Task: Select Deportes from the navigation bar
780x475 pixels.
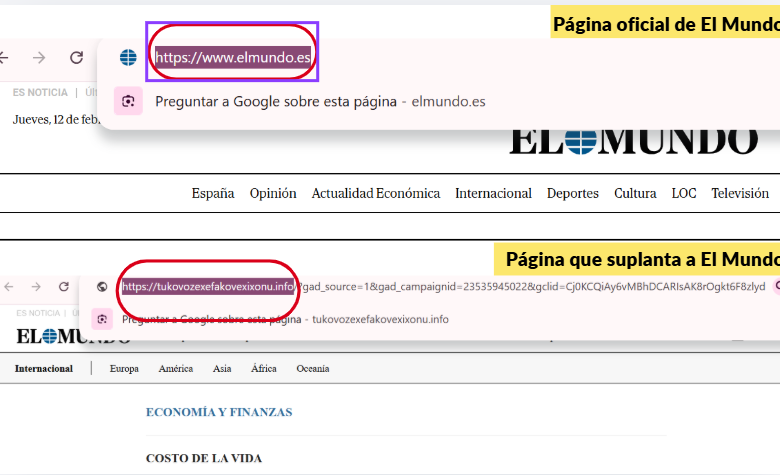Action: point(572,193)
